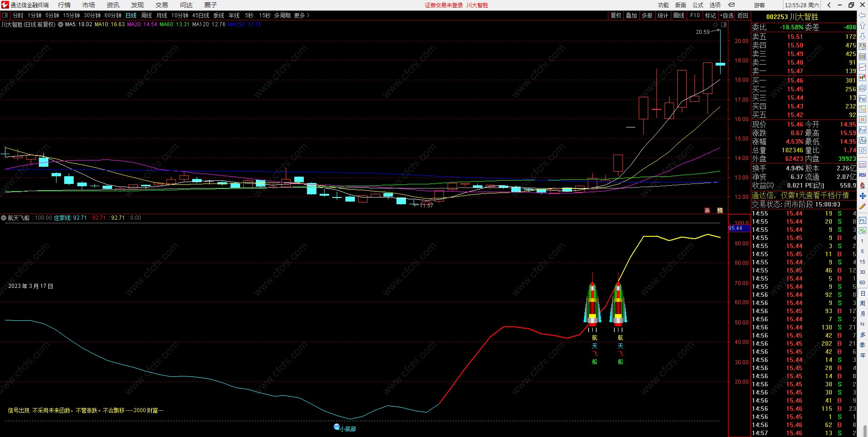Click the back arrow icon in right sidebar
Screen dimensions: 868x437
[x=863, y=15]
